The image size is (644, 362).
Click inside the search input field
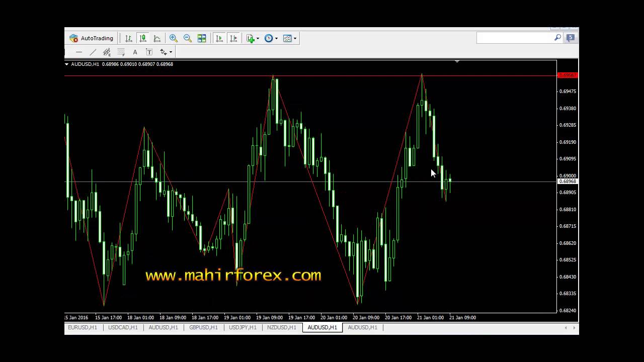[515, 38]
